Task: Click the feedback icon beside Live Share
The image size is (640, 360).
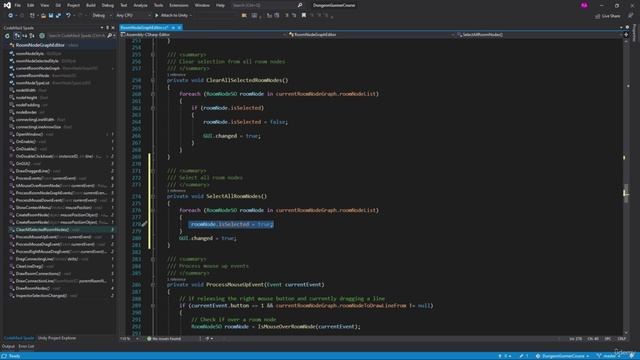Action: click(631, 16)
